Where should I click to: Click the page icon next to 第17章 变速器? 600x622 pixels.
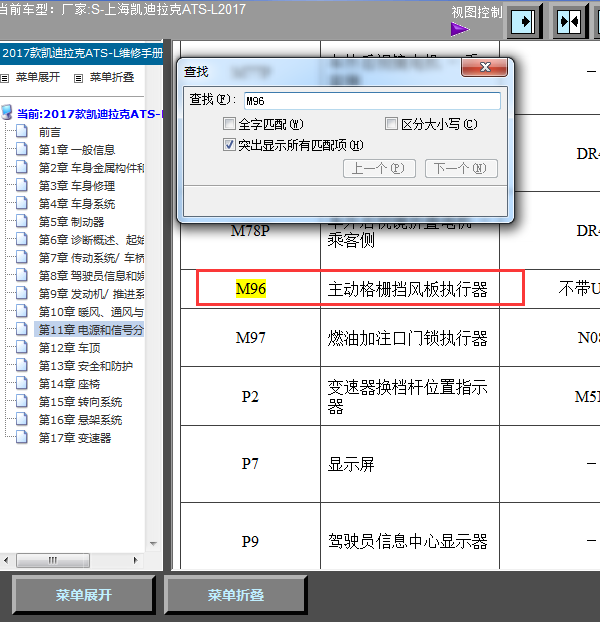coord(21,438)
